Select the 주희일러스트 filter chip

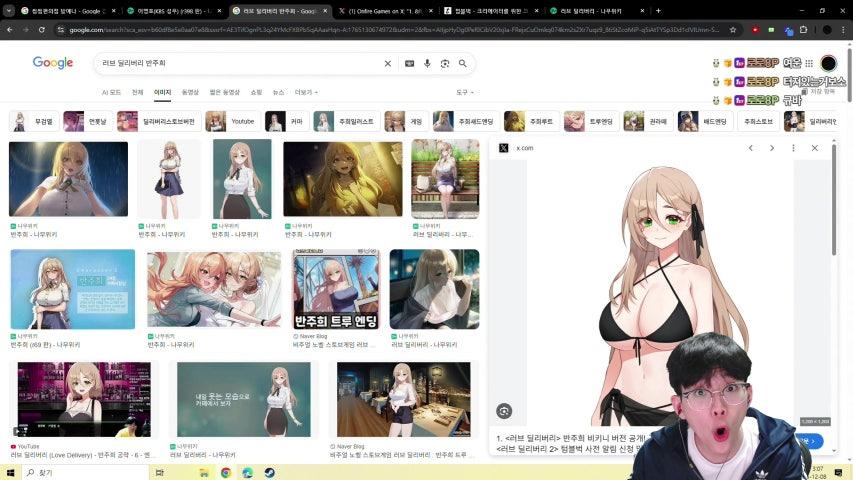(346, 121)
